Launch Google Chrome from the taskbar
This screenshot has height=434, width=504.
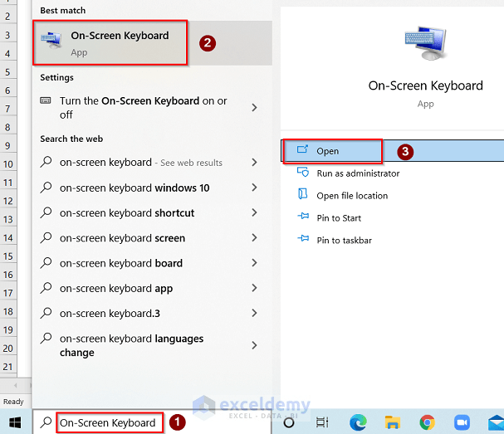pyautogui.click(x=427, y=422)
